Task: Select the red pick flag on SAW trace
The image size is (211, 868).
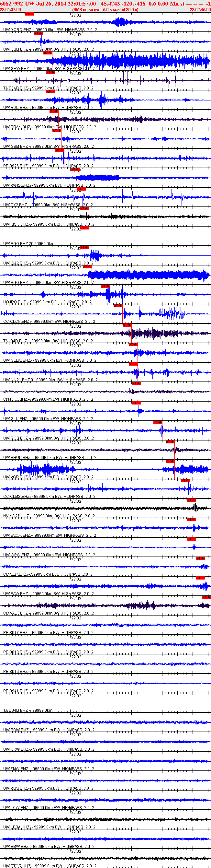Action: [201, 578]
